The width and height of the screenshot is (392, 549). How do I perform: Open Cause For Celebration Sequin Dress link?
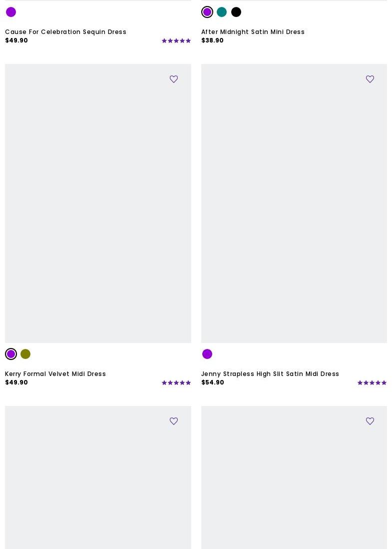[x=66, y=32]
